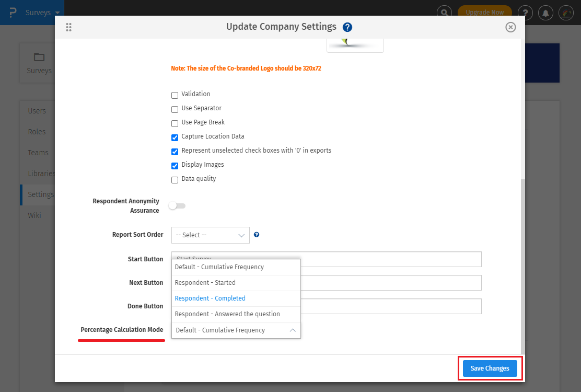Open the notifications bell icon
Screen dimensions: 581x392
(x=546, y=13)
